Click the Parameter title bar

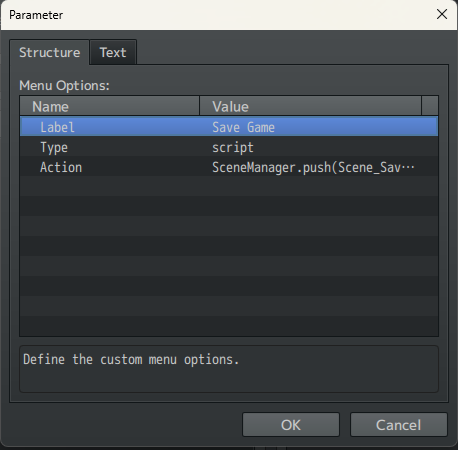click(x=217, y=15)
